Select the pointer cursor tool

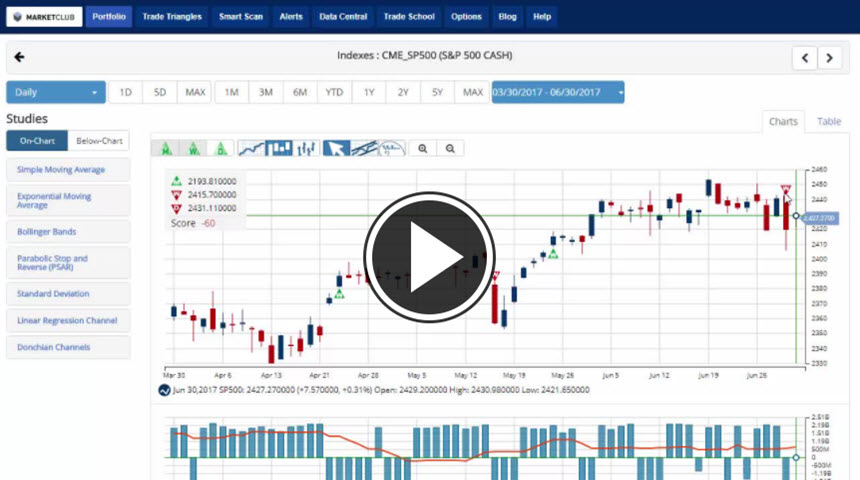pos(336,148)
